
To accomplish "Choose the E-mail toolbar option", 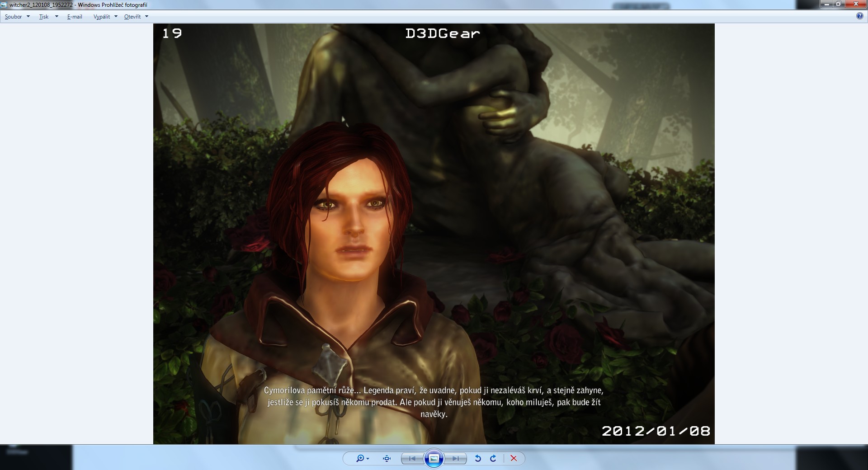I will tap(75, 17).
